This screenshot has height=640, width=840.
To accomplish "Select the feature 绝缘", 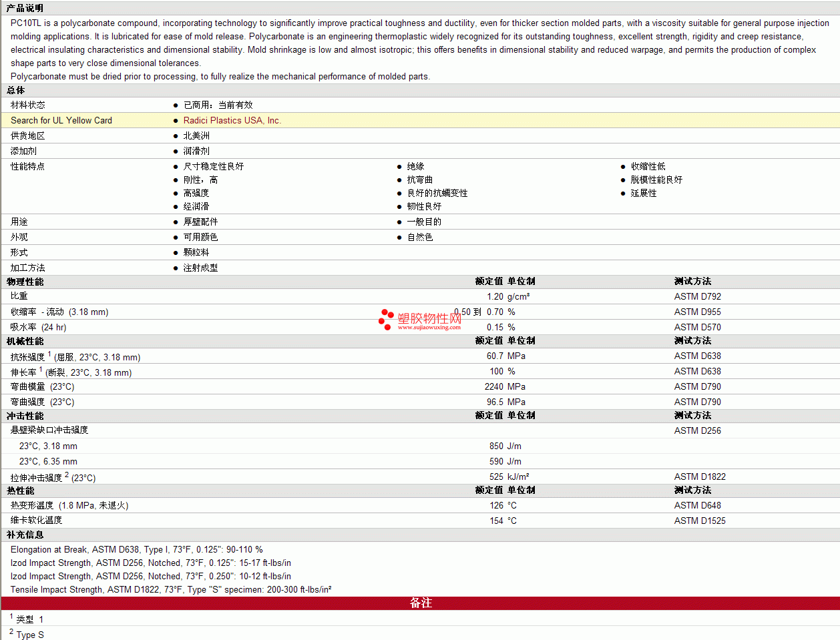I will [x=416, y=166].
